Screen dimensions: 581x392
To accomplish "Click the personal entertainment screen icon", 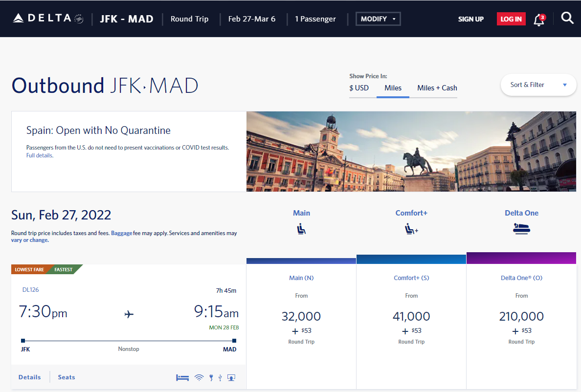I will click(231, 377).
